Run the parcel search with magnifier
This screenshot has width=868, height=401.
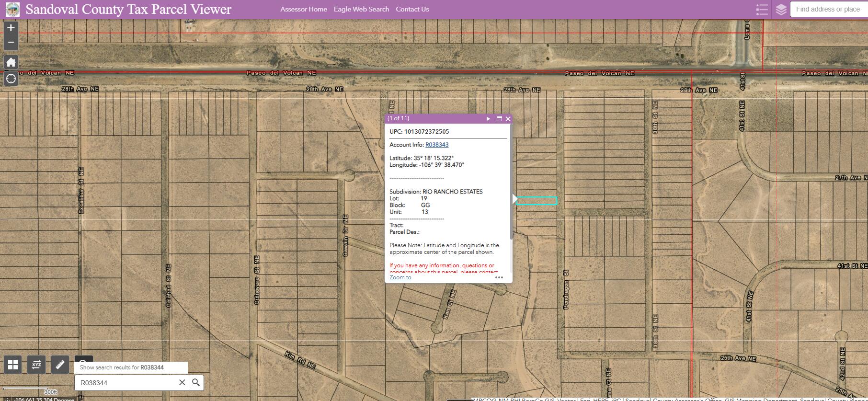(196, 382)
